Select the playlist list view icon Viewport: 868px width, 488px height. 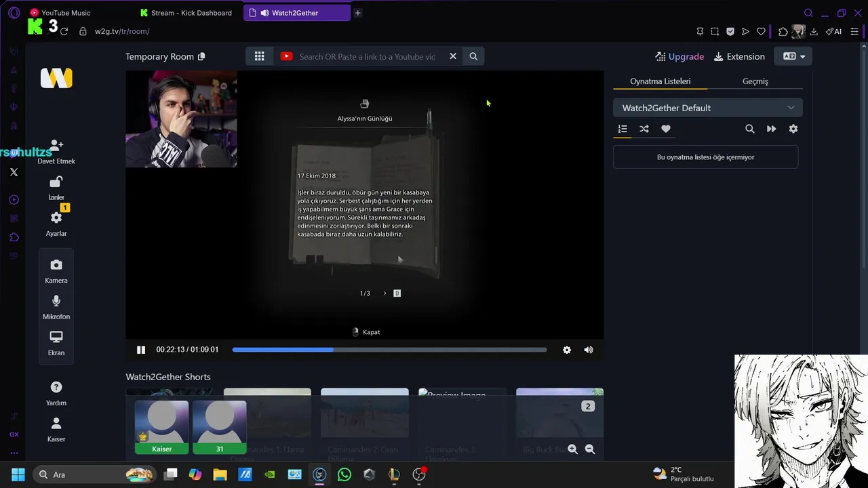point(623,129)
